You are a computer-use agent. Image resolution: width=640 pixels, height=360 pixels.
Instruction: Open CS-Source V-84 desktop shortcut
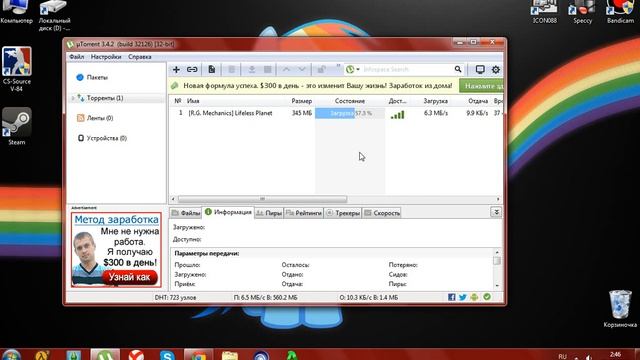(x=17, y=69)
